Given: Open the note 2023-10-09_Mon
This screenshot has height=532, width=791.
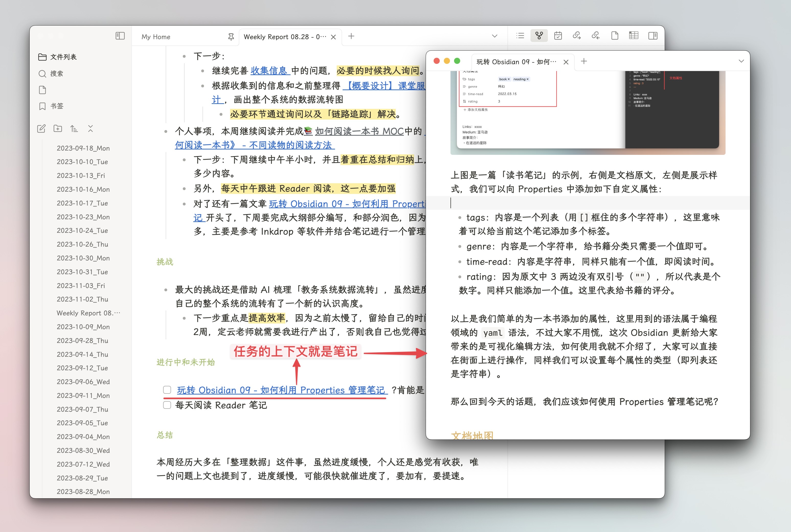Looking at the screenshot, I should tap(83, 327).
